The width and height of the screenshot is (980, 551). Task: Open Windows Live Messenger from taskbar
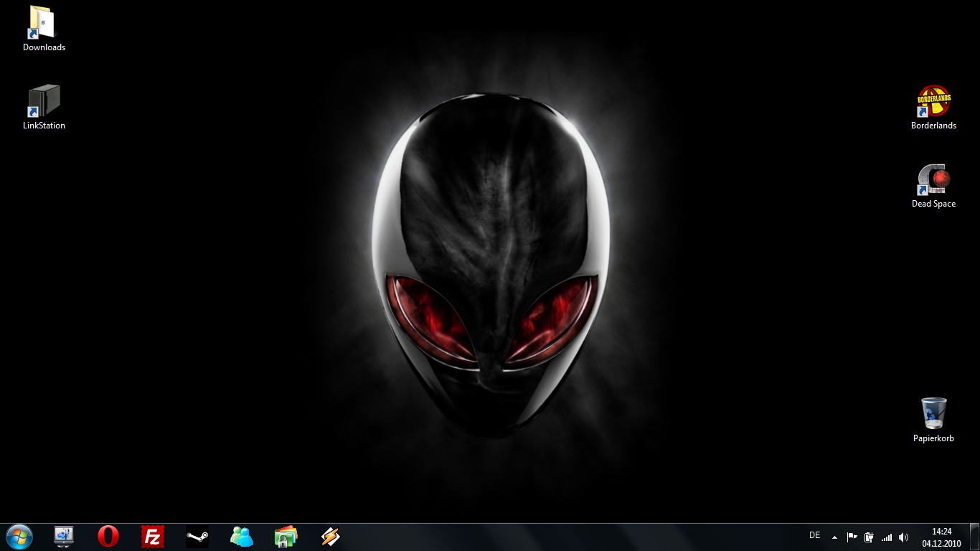tap(242, 536)
